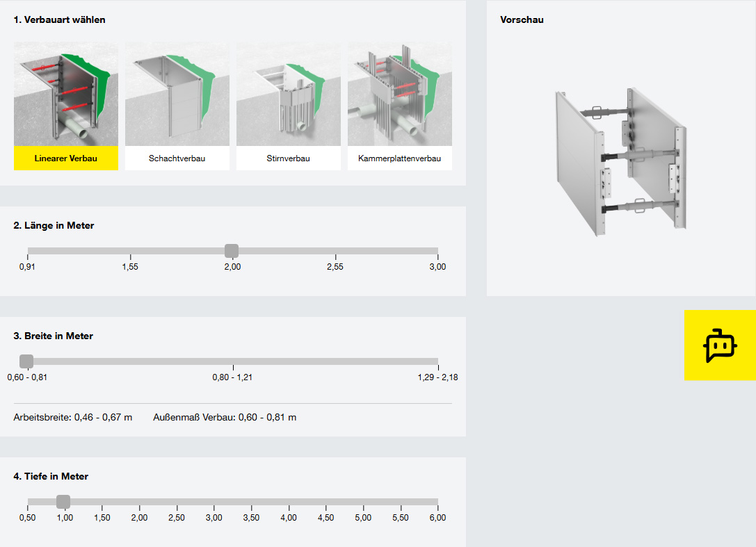Set length slider to 3,00 mark
Image resolution: width=756 pixels, height=547 pixels.
437,251
